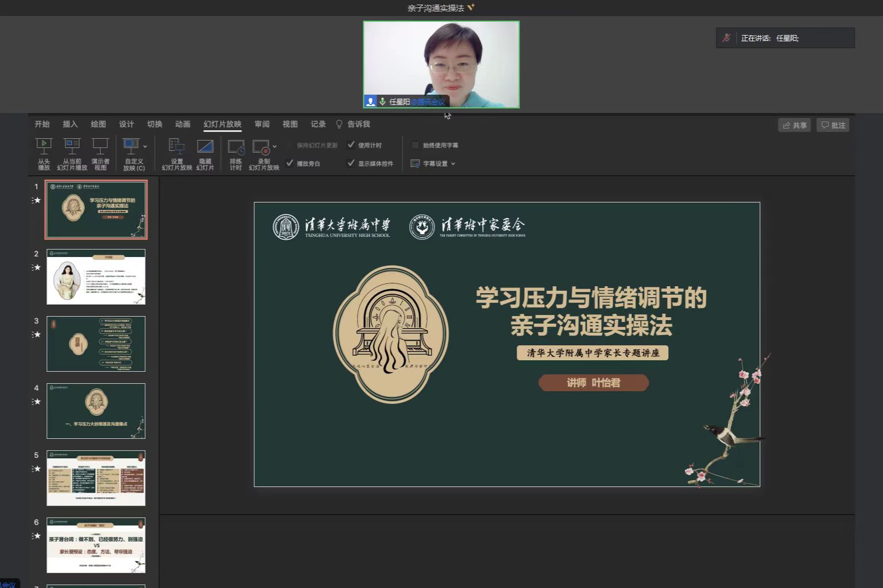Viewport: 883px width, 588px height.
Task: Uncheck the 播放旁白 checkbox
Action: click(290, 163)
